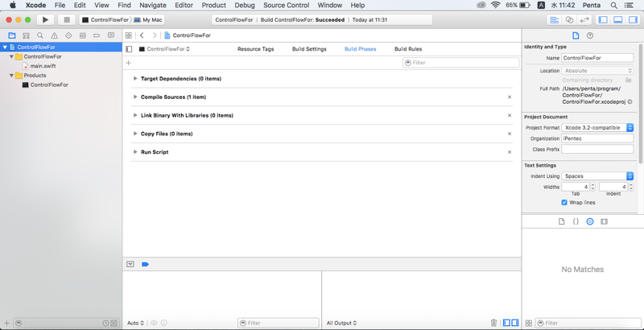Viewport: 644px width, 330px height.
Task: Open the Report navigator
Action: click(x=111, y=35)
